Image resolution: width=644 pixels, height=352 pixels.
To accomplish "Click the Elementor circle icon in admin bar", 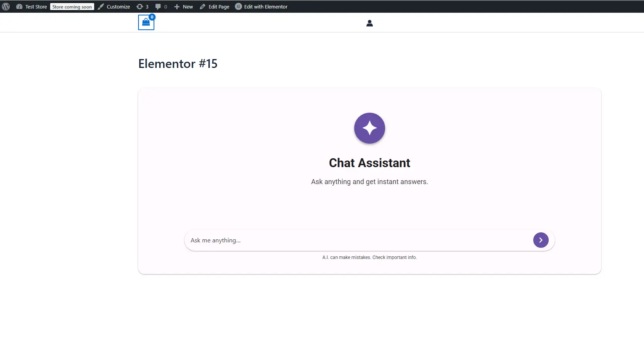I will tap(238, 7).
